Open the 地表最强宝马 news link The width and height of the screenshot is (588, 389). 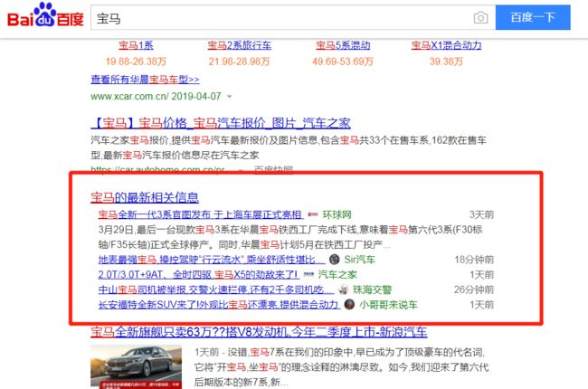(x=211, y=260)
